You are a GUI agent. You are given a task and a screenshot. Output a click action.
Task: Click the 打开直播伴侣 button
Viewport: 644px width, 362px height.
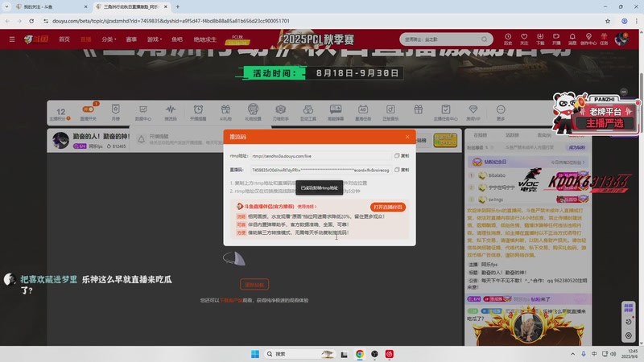(x=388, y=208)
